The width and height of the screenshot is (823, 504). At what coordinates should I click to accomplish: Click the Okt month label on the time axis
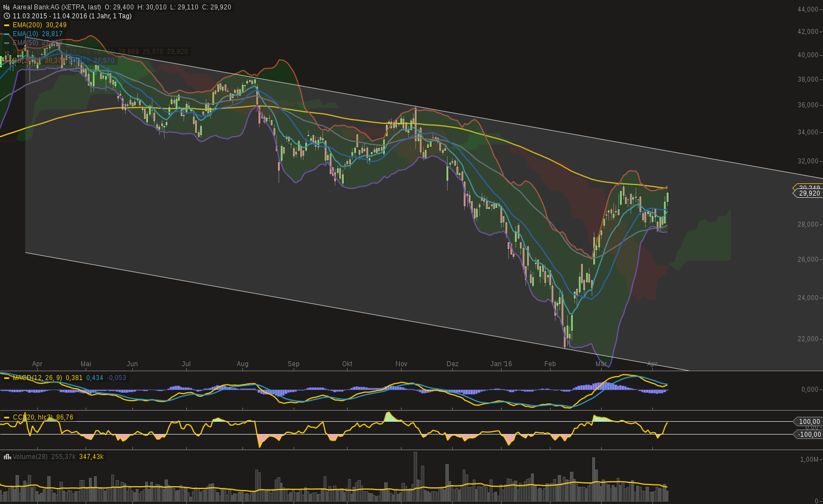347,364
